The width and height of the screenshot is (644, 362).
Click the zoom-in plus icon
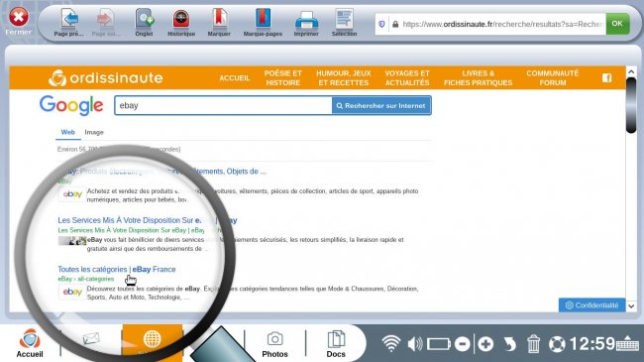[x=485, y=344]
